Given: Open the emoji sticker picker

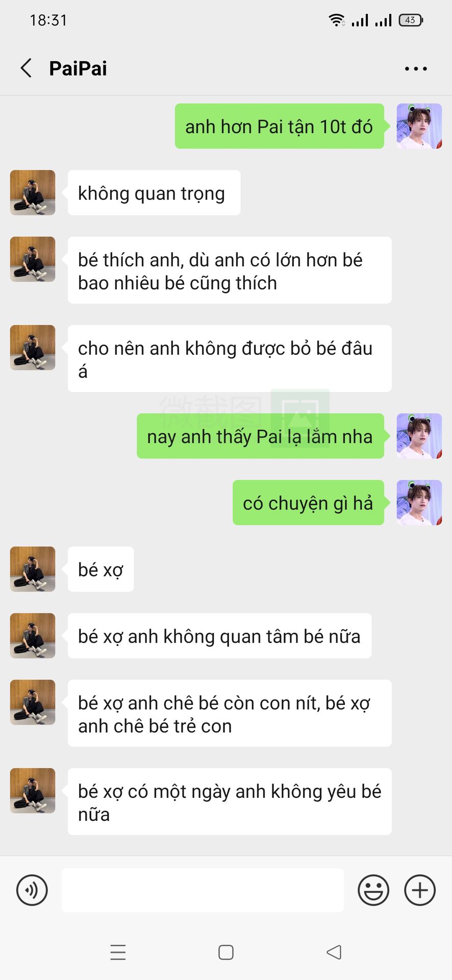Looking at the screenshot, I should [x=373, y=890].
